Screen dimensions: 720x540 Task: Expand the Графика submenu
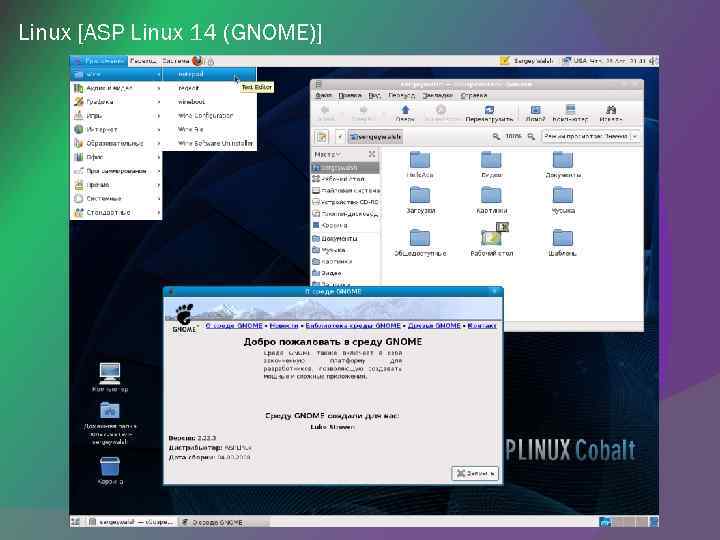click(x=116, y=101)
